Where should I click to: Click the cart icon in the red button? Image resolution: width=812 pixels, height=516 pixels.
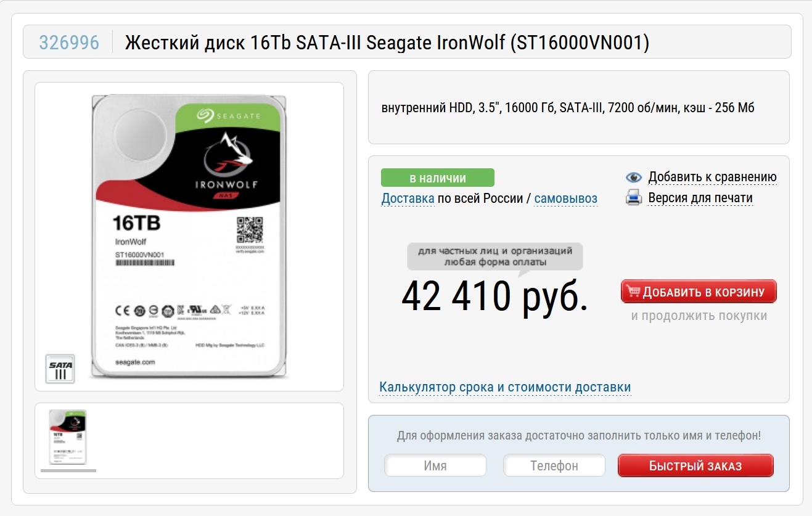pyautogui.click(x=633, y=291)
